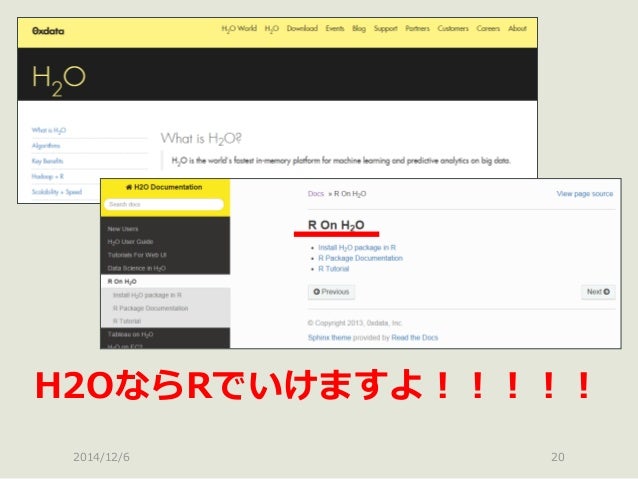Click the 'R On H2O' page heading
638x479 pixels.
(x=336, y=225)
